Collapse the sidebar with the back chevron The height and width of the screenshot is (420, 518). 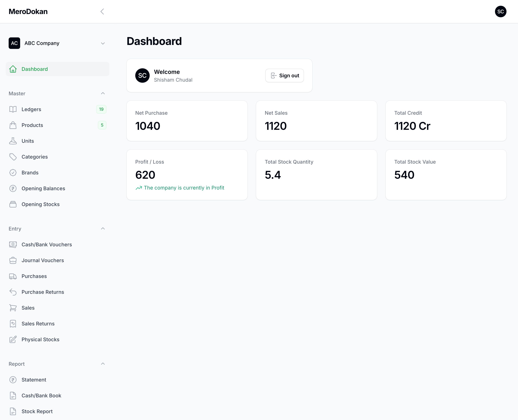pos(102,11)
